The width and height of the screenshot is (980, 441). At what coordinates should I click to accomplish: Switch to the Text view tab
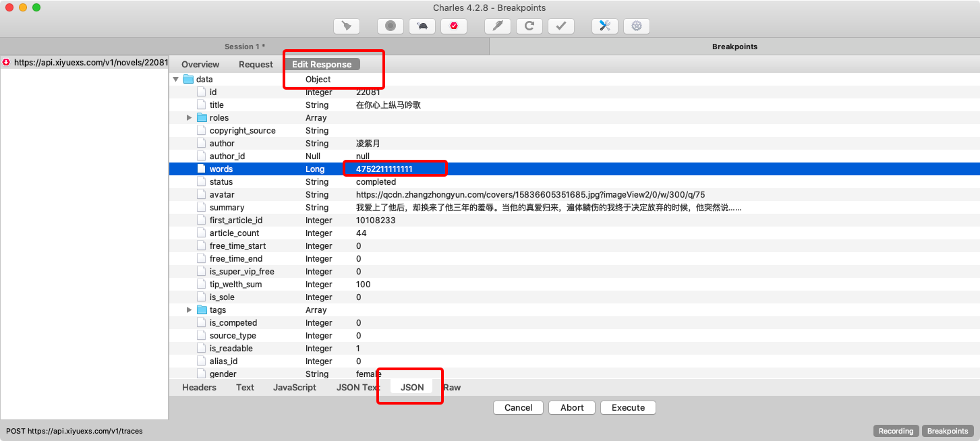(x=245, y=388)
